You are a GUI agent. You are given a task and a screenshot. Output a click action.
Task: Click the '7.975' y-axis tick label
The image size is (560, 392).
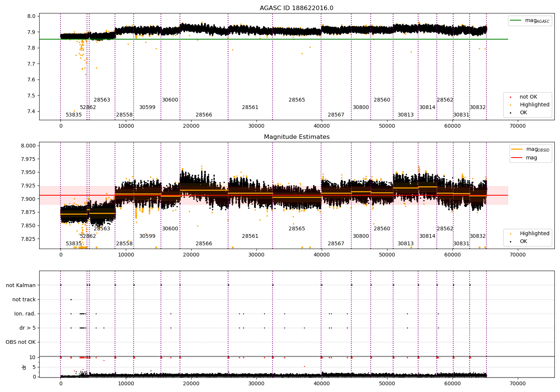tap(28, 159)
